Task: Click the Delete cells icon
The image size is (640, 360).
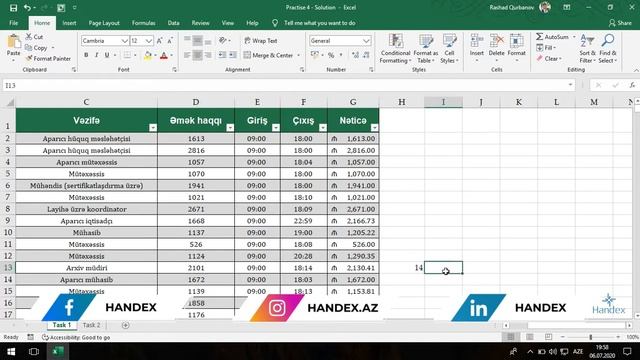Action: 496,41
